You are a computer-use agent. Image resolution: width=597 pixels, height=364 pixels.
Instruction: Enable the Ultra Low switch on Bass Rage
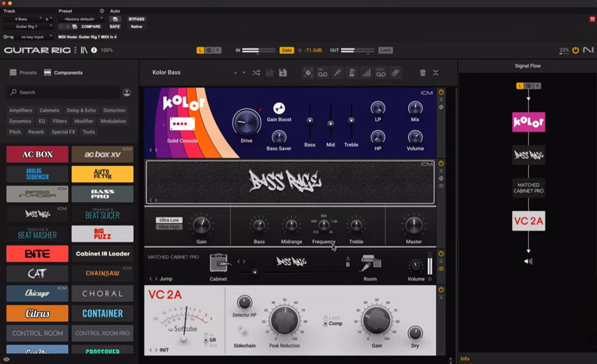coord(169,221)
